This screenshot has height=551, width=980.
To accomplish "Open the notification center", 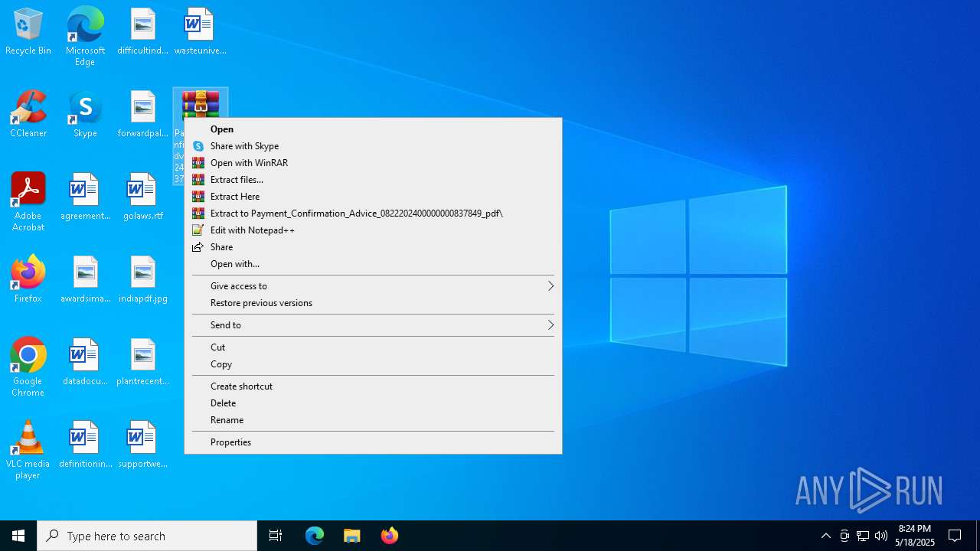I will coord(955,536).
